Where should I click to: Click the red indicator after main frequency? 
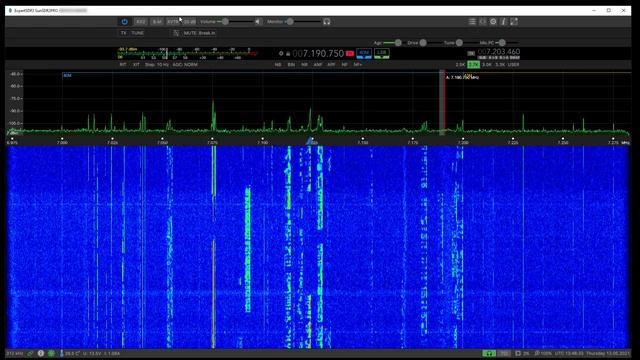(x=350, y=53)
